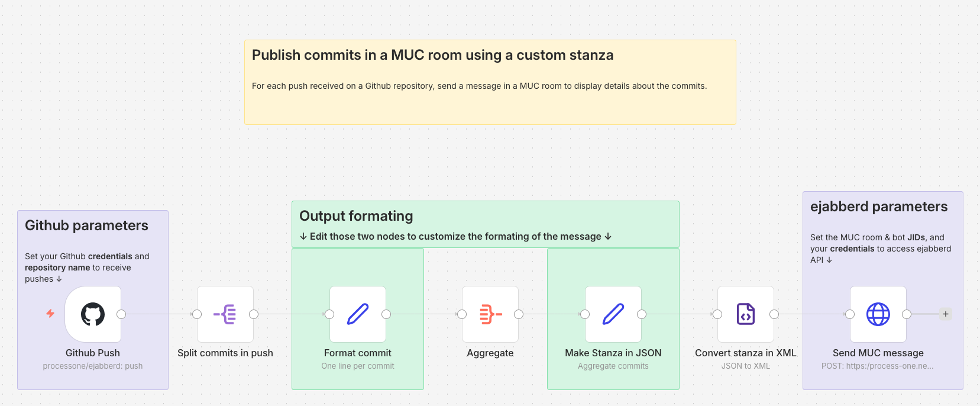Image resolution: width=980 pixels, height=406 pixels.
Task: Click the output connector of Make Stanza node
Action: [642, 314]
